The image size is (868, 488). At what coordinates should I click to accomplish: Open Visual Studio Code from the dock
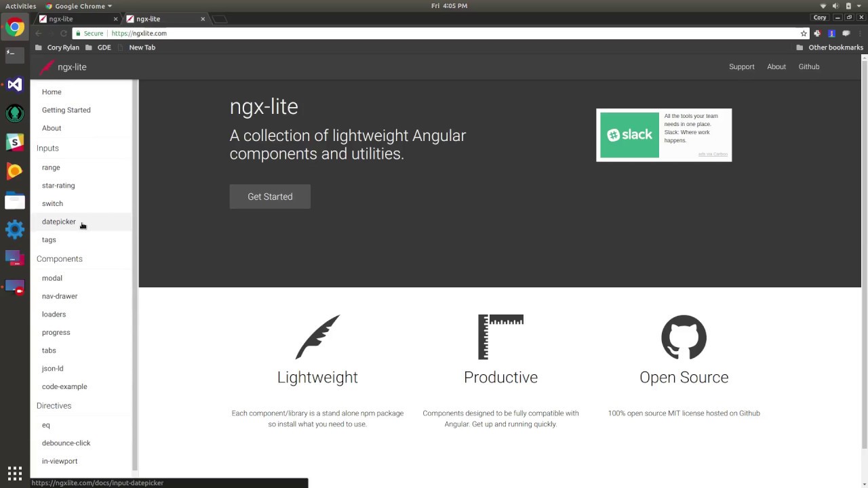pyautogui.click(x=15, y=85)
